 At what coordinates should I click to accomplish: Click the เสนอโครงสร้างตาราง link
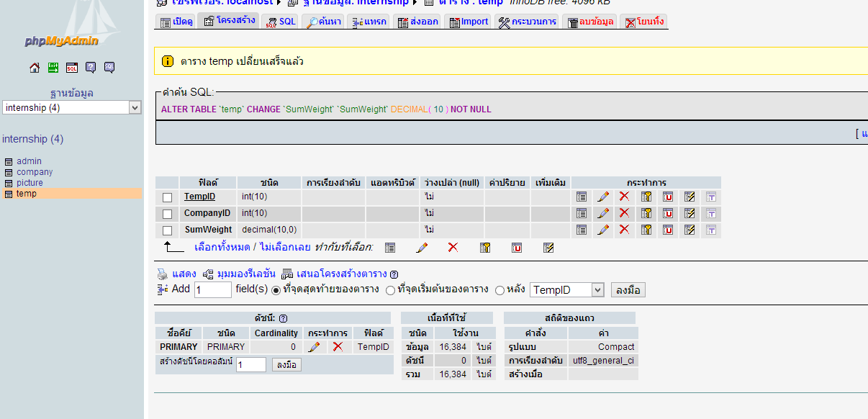coord(342,274)
